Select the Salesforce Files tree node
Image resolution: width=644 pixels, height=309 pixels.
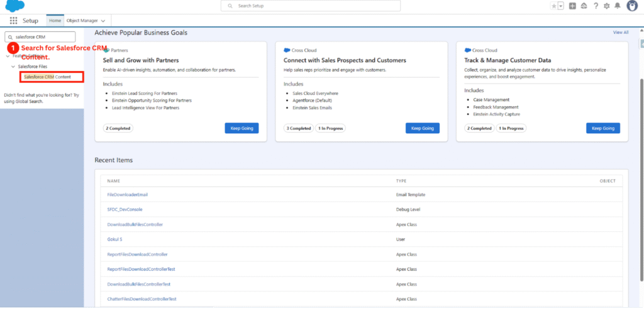(x=32, y=66)
